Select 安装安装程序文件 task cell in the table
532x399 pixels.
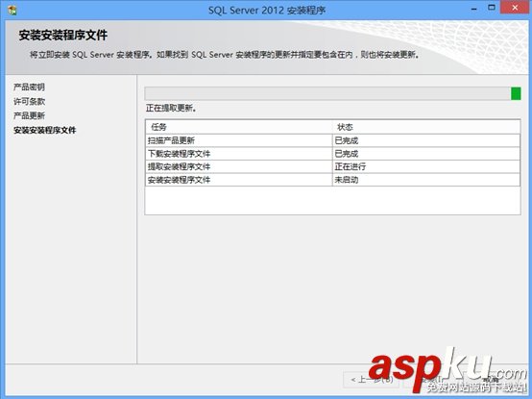click(239, 180)
